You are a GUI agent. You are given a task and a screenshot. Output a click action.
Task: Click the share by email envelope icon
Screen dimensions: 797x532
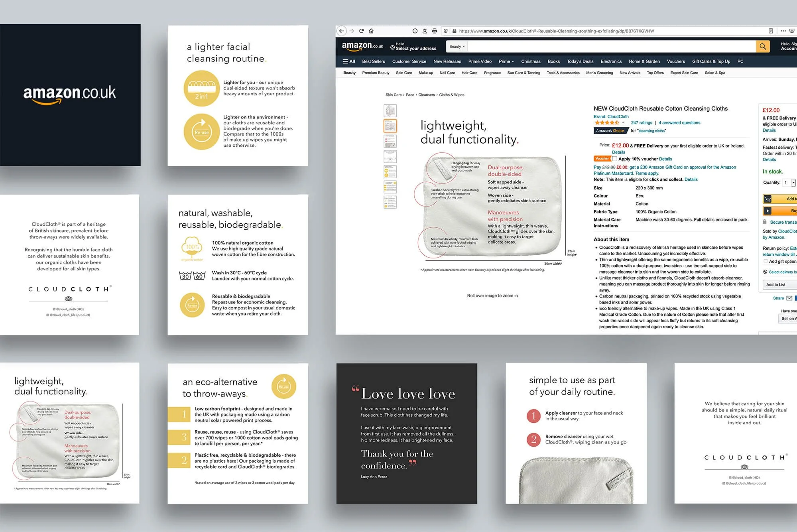click(789, 298)
